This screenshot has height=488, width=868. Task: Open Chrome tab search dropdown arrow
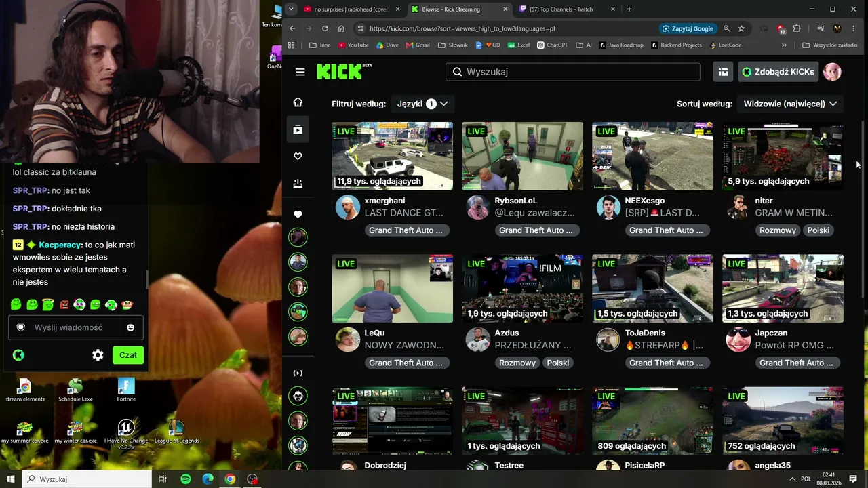tap(291, 9)
